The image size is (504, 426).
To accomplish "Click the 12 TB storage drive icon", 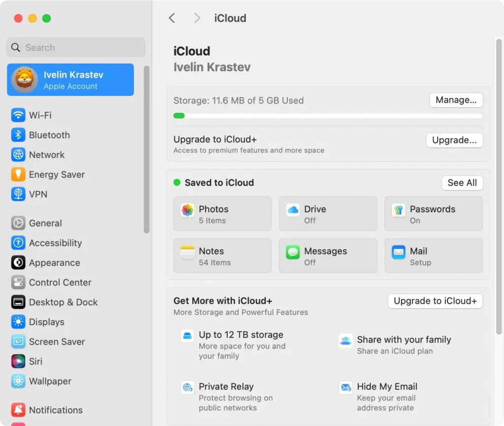I will (x=188, y=336).
